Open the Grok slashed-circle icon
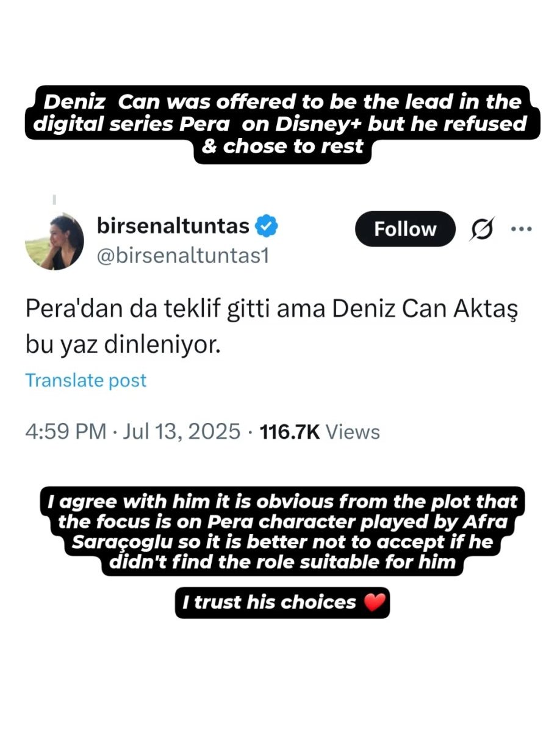 click(x=483, y=230)
